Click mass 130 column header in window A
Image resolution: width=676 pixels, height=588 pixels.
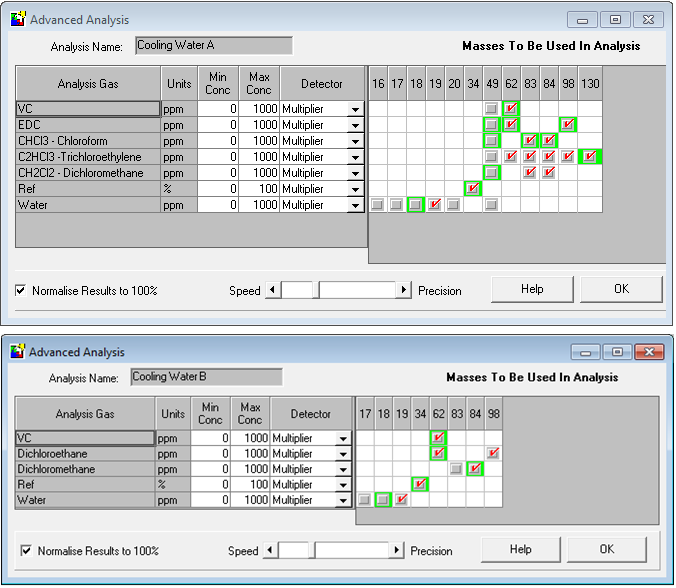[590, 84]
